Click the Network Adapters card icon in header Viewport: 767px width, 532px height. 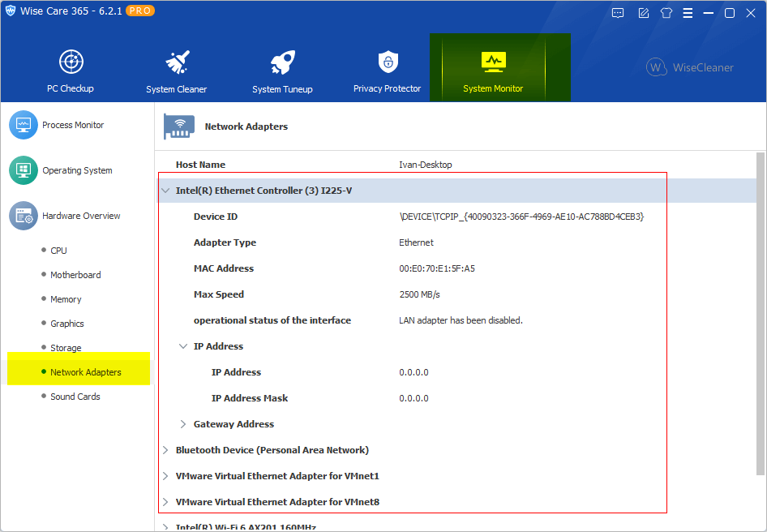(x=179, y=127)
